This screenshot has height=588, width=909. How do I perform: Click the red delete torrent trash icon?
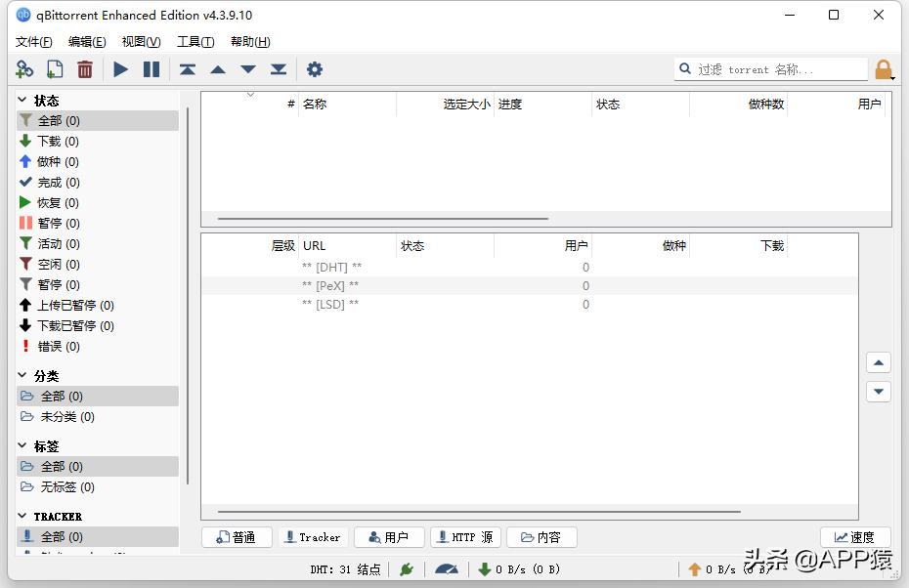(85, 69)
